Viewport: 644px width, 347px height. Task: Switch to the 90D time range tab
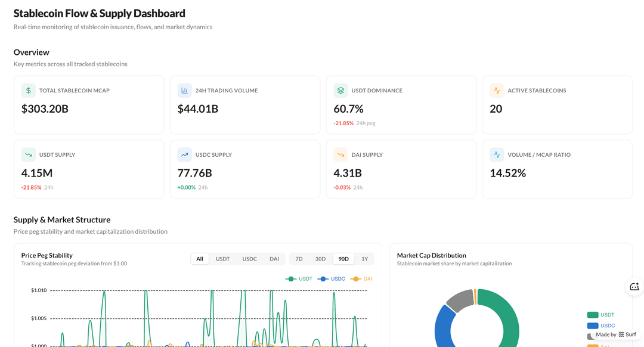point(343,259)
